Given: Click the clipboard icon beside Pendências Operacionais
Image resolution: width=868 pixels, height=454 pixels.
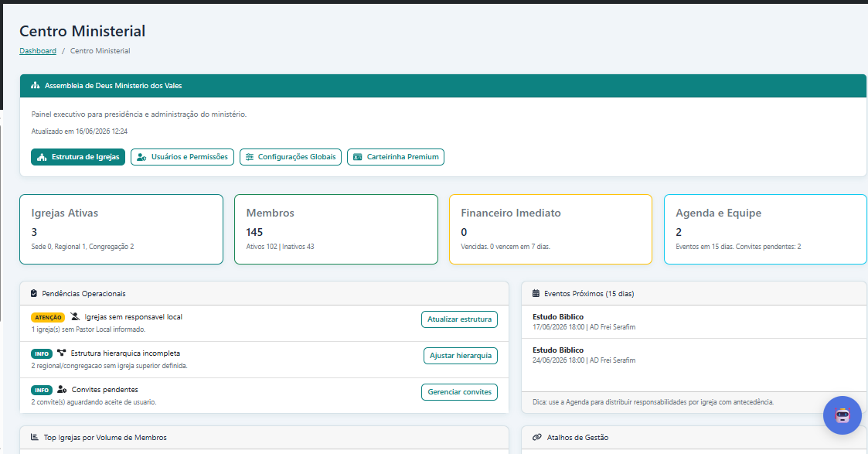Looking at the screenshot, I should tap(34, 293).
